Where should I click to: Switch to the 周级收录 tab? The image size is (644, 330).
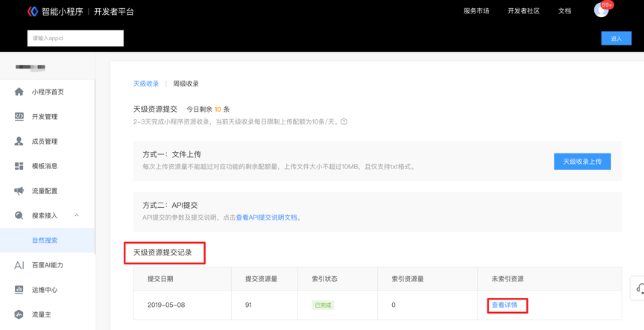186,83
